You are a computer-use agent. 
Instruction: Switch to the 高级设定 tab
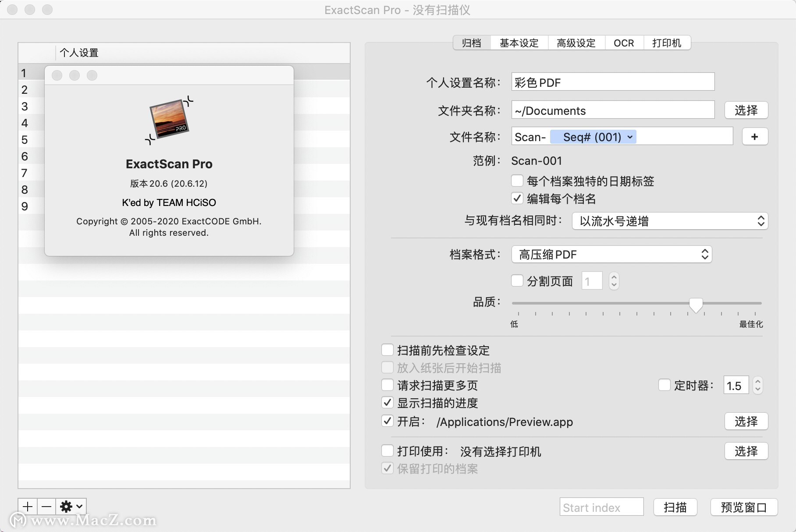pos(576,43)
